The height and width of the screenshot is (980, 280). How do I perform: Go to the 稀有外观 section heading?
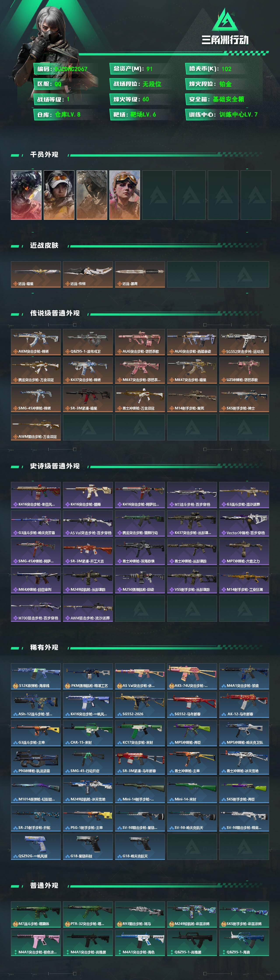click(x=44, y=647)
